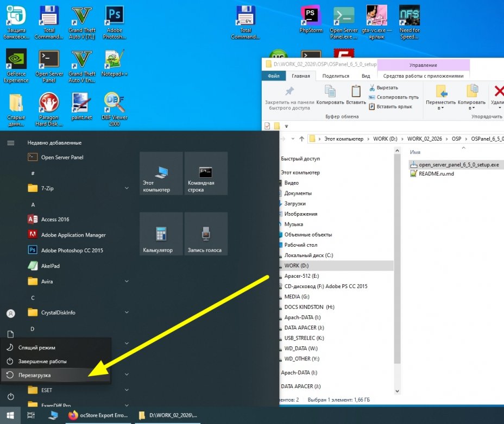Screen dimensions: 504x424
Task: Choose Спящий режим from the power menu
Action: click(56, 347)
